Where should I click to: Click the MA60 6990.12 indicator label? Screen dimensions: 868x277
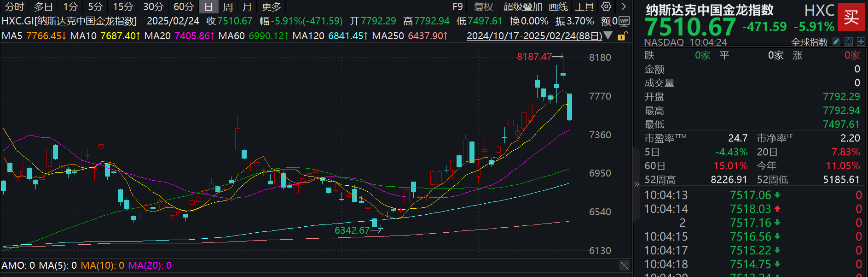(253, 35)
